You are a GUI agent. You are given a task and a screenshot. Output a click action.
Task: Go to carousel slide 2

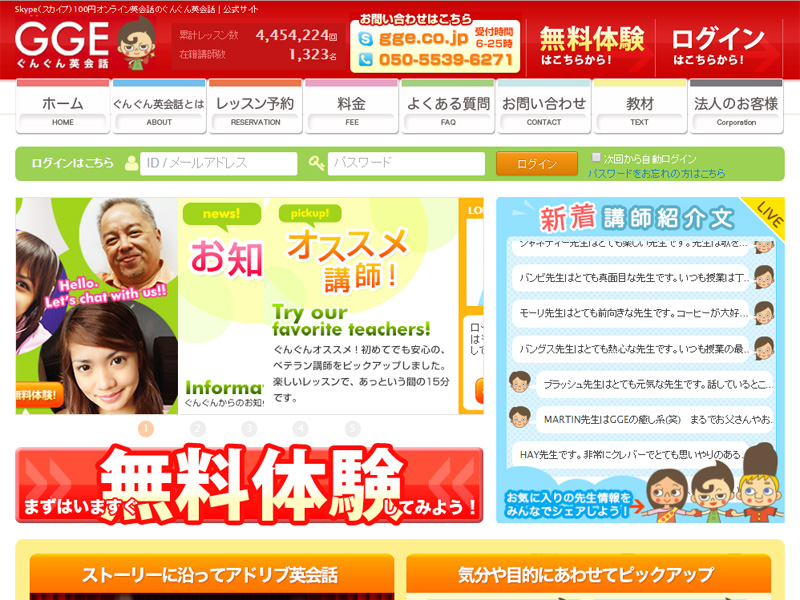(197, 429)
